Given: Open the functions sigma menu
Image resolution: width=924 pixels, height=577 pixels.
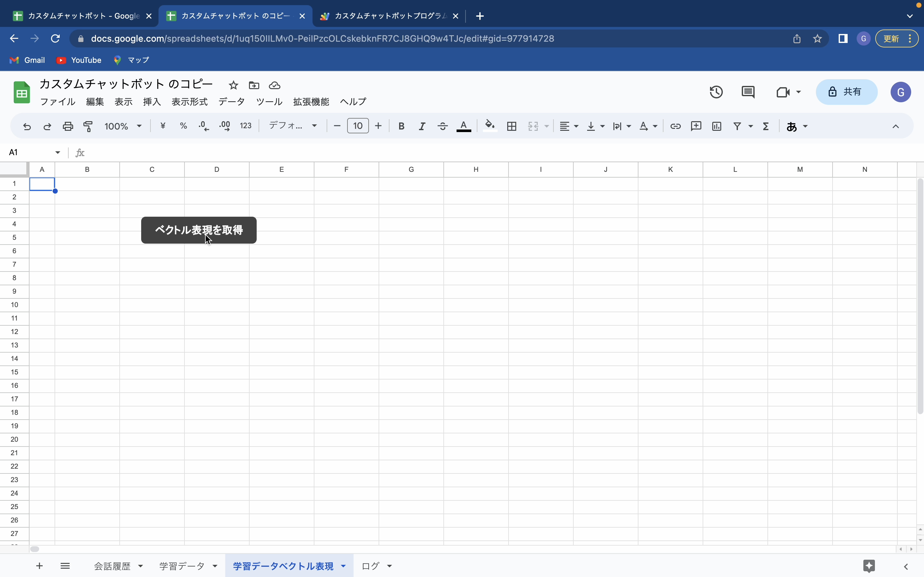Looking at the screenshot, I should 766,126.
